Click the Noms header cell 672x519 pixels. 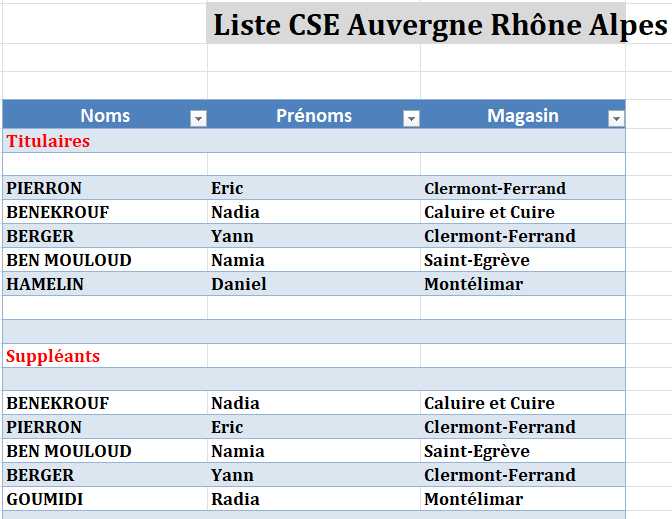click(x=104, y=116)
